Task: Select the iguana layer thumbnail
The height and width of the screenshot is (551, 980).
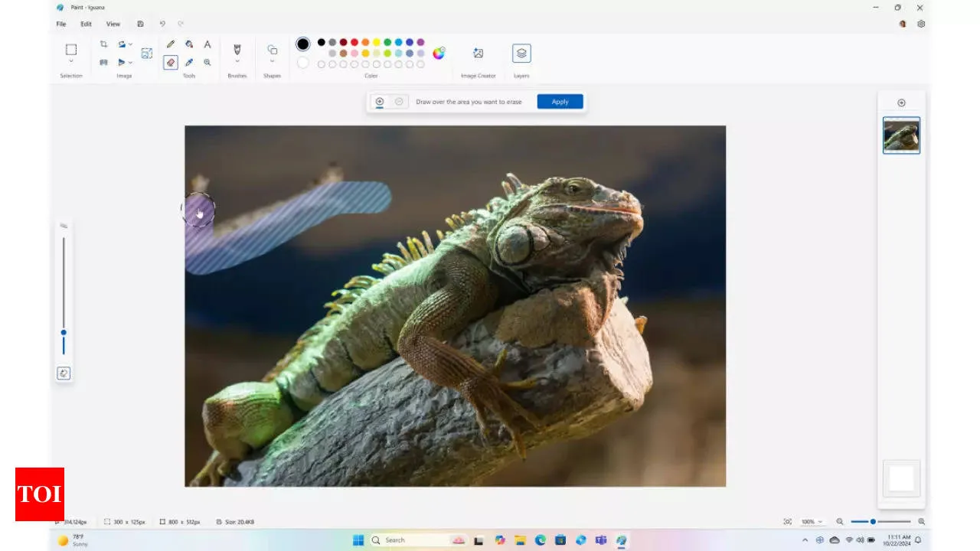Action: pyautogui.click(x=902, y=135)
